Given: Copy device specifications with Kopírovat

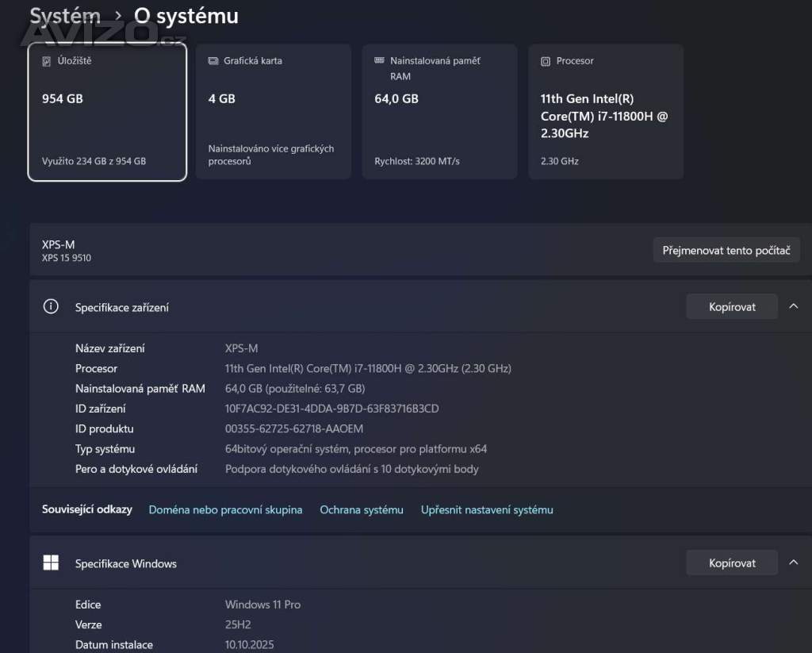Looking at the screenshot, I should click(731, 307).
